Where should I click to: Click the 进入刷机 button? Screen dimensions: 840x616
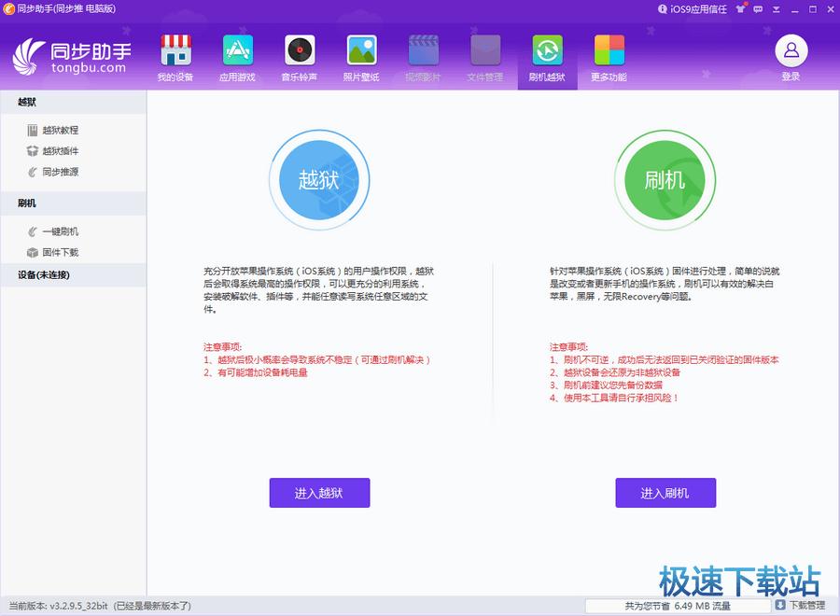click(x=665, y=493)
